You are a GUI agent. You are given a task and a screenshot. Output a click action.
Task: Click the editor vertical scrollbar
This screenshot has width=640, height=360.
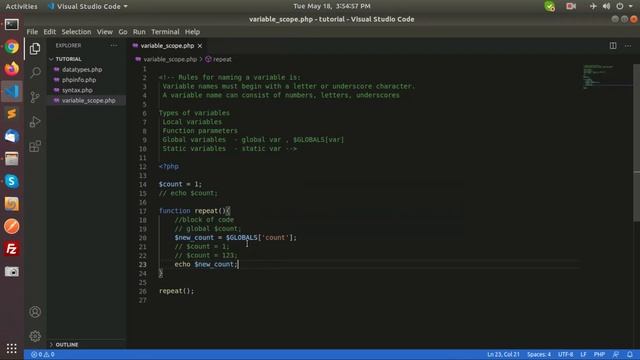[636, 143]
